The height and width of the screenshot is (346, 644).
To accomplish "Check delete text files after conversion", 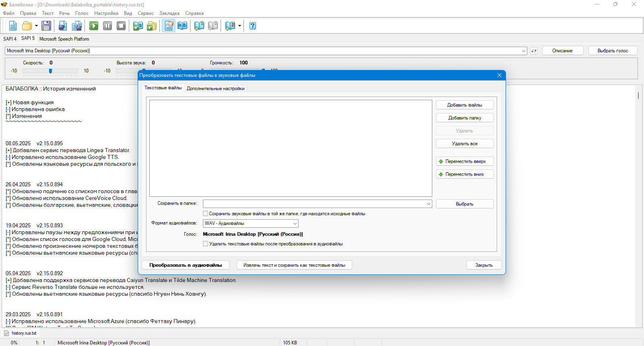I will (x=206, y=244).
